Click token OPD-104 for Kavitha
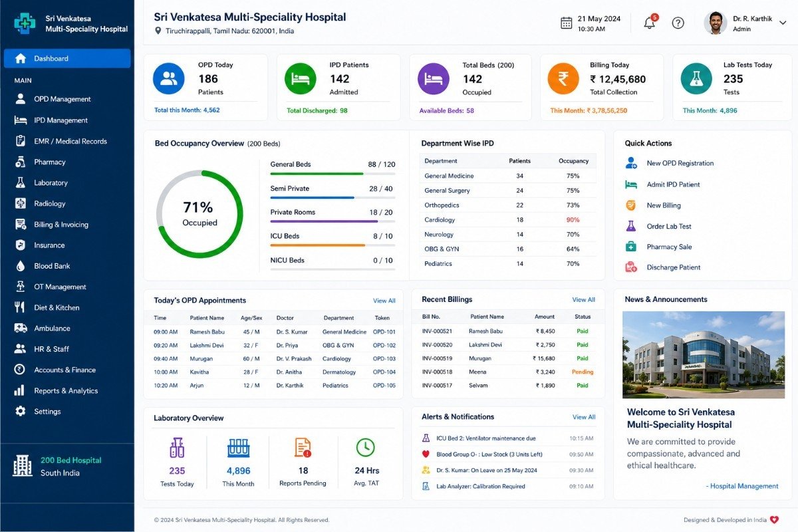Screen dimensions: 798x532 point(384,372)
